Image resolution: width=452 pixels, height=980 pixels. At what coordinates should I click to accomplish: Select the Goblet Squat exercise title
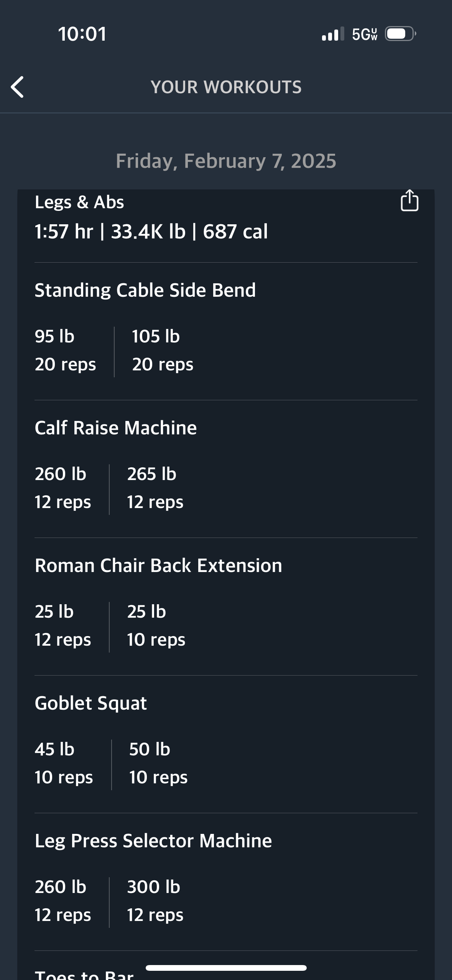(x=90, y=703)
